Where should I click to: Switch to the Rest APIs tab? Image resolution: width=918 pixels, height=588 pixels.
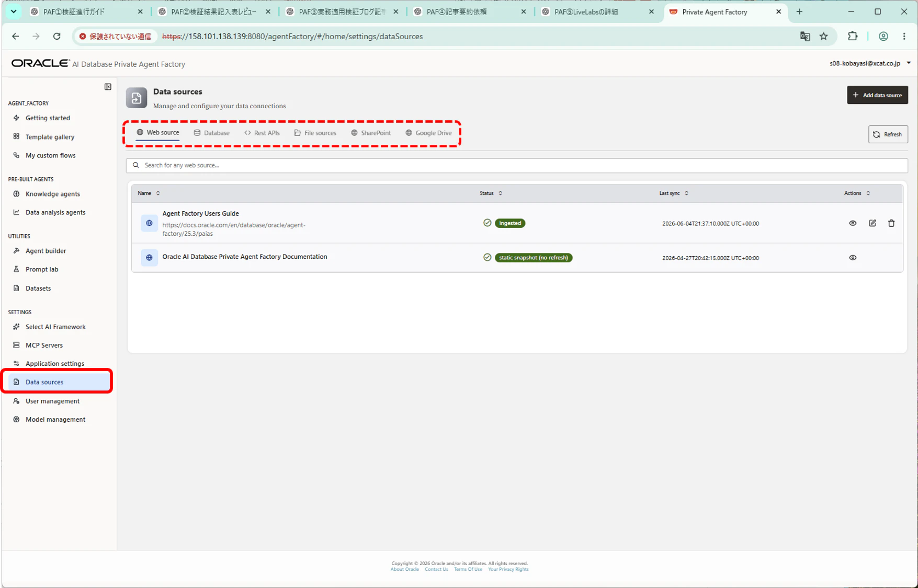[x=262, y=133]
